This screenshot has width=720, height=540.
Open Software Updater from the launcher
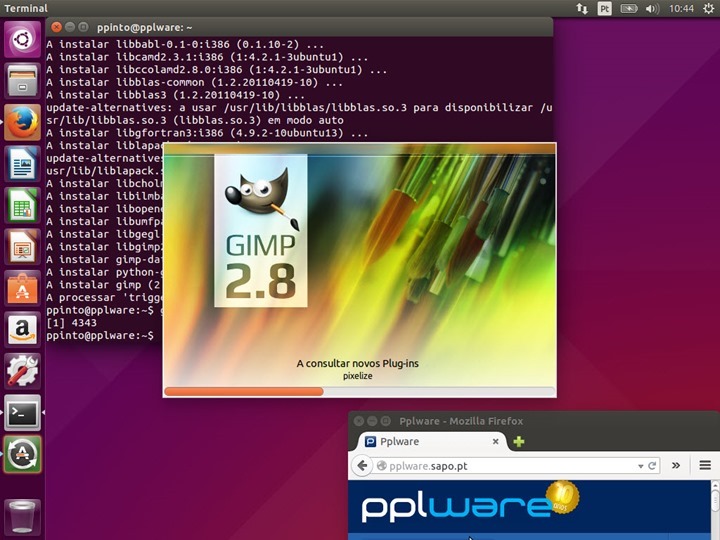(22, 454)
